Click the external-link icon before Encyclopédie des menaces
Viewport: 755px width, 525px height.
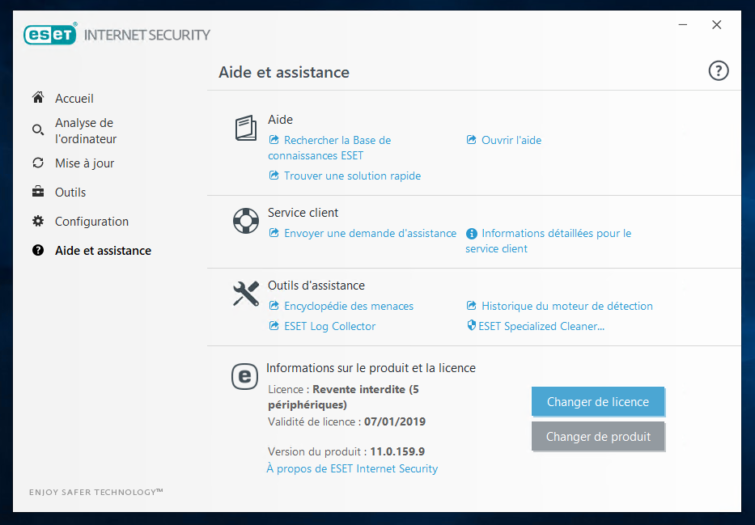(274, 305)
